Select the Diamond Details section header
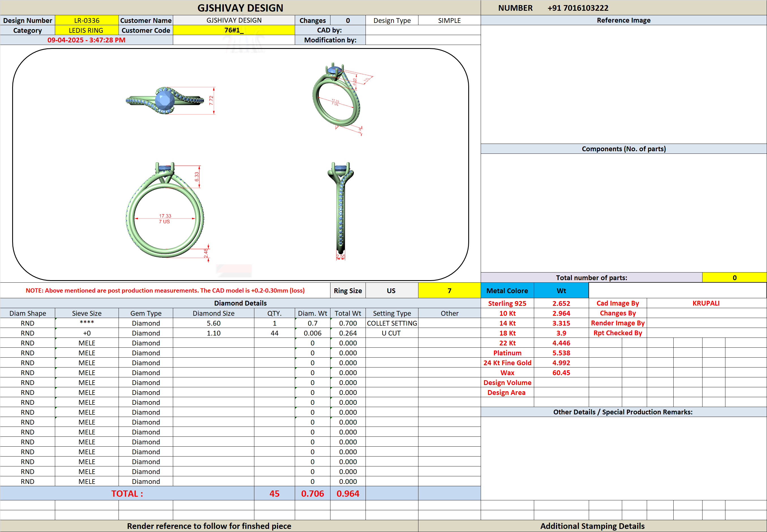Screen dimensions: 767x532 coord(240,303)
